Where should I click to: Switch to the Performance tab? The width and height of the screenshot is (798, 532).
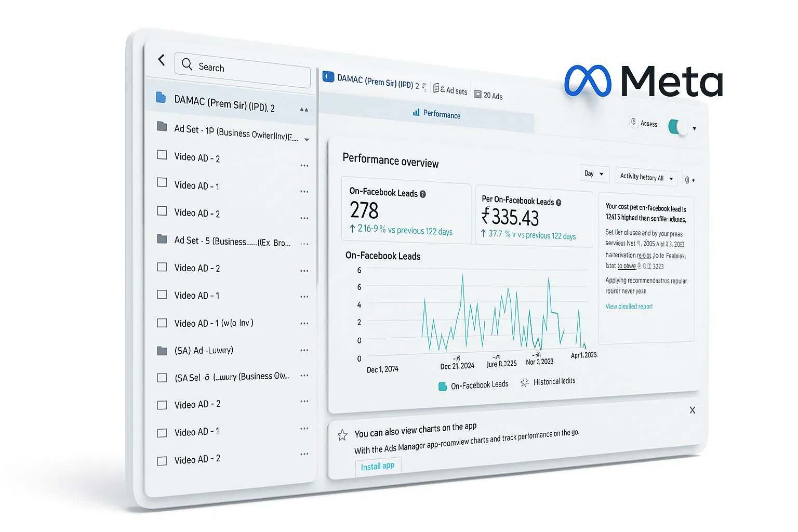click(436, 114)
